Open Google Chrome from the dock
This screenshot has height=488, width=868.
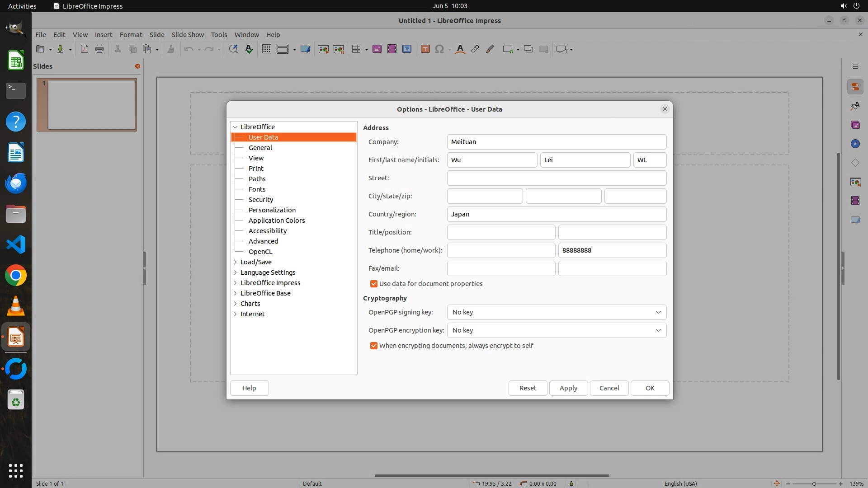16,276
